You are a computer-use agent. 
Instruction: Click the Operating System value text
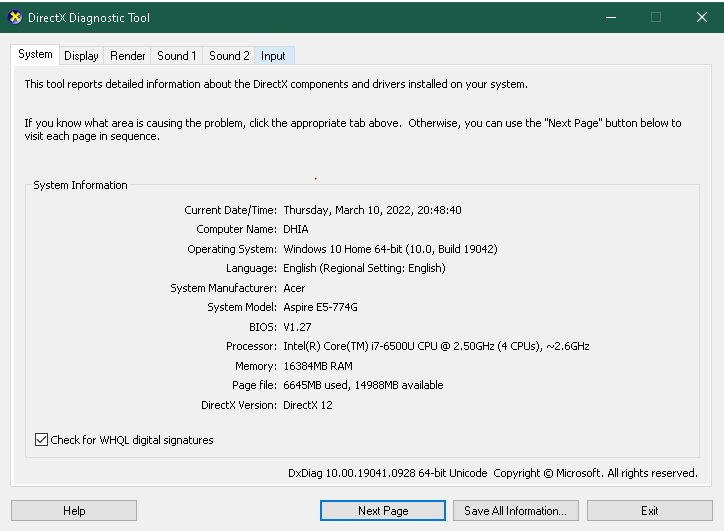tap(390, 249)
